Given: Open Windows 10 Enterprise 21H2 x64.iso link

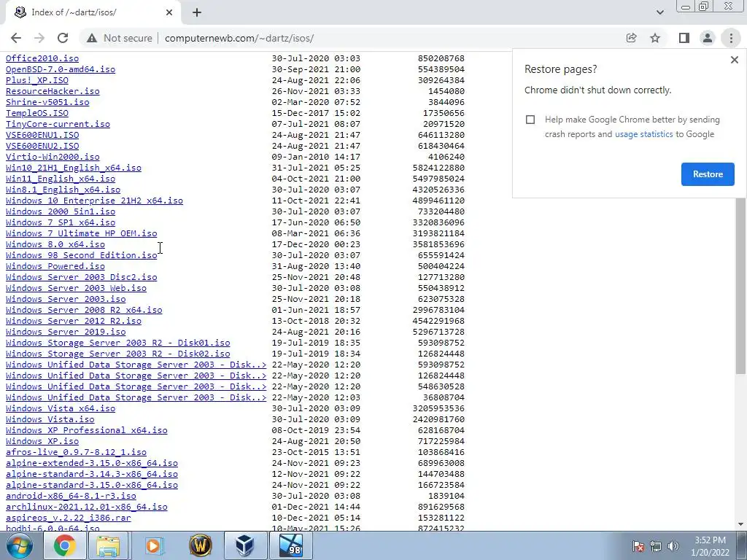Looking at the screenshot, I should coord(94,201).
